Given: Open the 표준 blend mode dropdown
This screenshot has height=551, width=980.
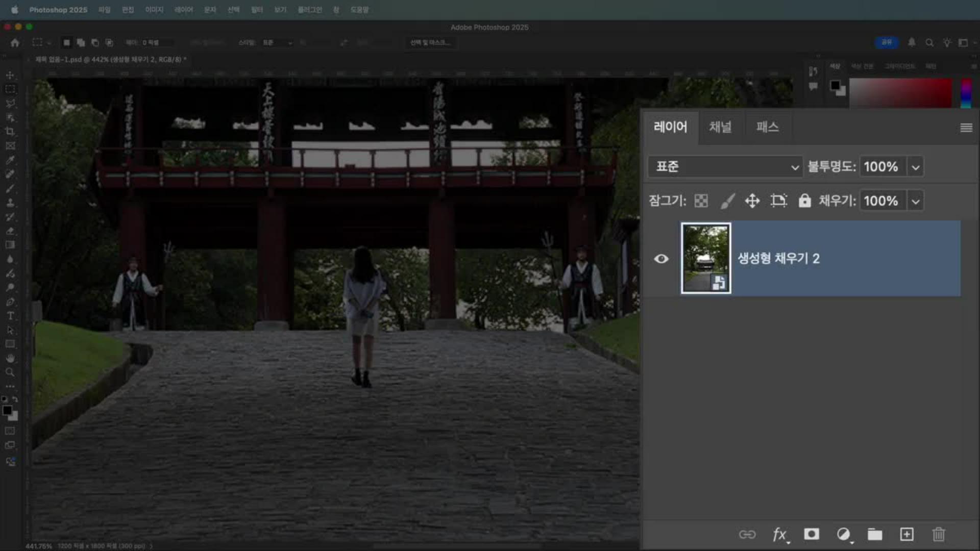Looking at the screenshot, I should 725,167.
